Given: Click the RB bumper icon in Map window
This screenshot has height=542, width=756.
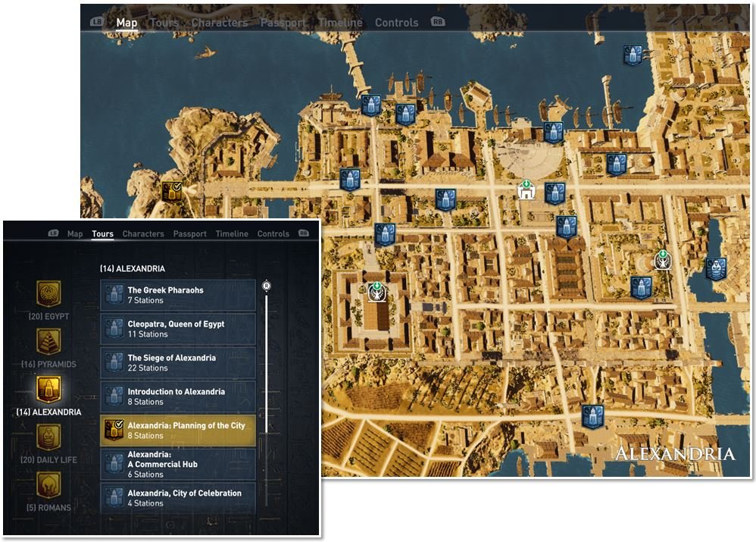Looking at the screenshot, I should coord(438,22).
